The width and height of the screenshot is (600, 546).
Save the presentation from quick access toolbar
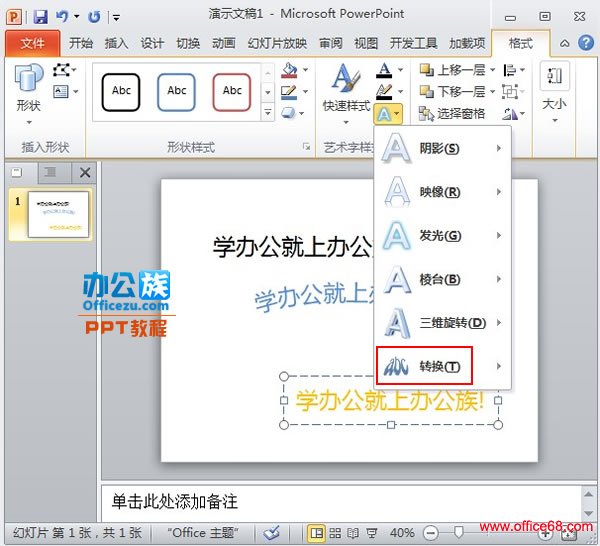pyautogui.click(x=40, y=17)
